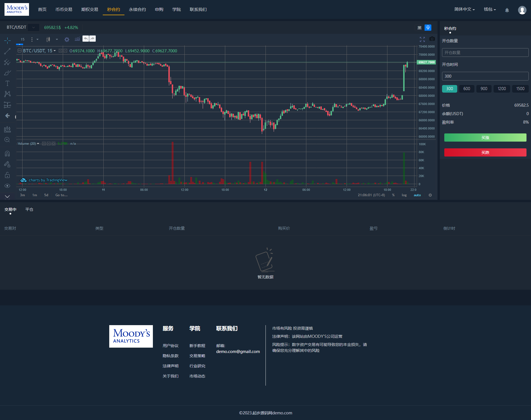Click the Moody's Analytics header logo

(17, 9)
